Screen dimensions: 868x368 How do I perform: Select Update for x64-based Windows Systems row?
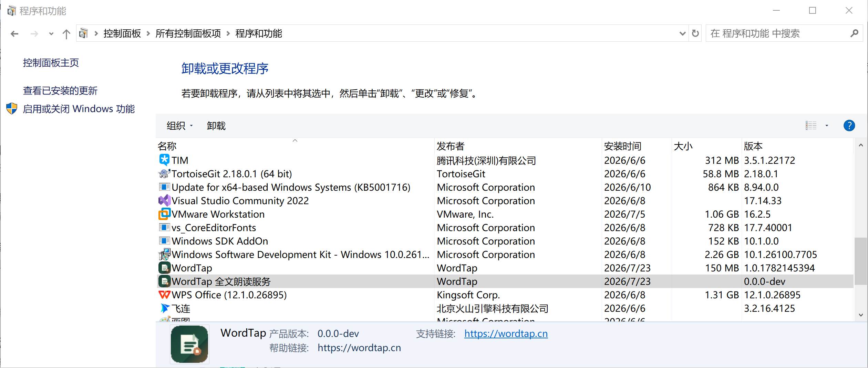point(505,187)
